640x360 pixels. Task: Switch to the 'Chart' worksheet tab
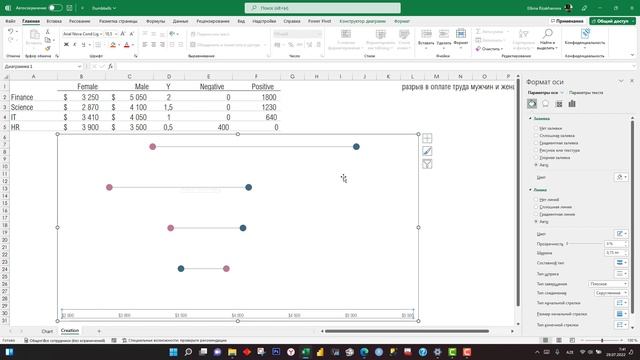tap(47, 331)
